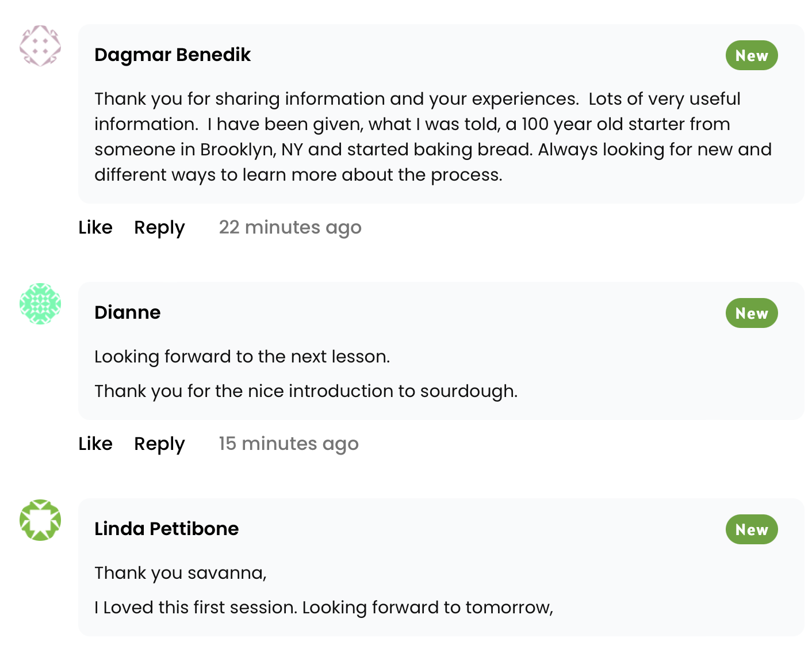Open Dagmar Benedik's profile name
The image size is (812, 649).
point(173,55)
